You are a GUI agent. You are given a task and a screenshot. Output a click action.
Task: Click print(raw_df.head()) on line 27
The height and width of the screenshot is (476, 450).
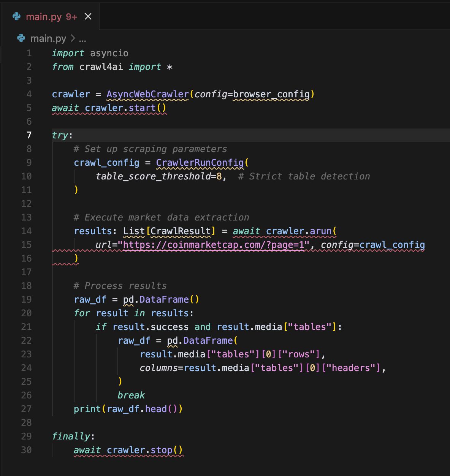click(x=128, y=409)
